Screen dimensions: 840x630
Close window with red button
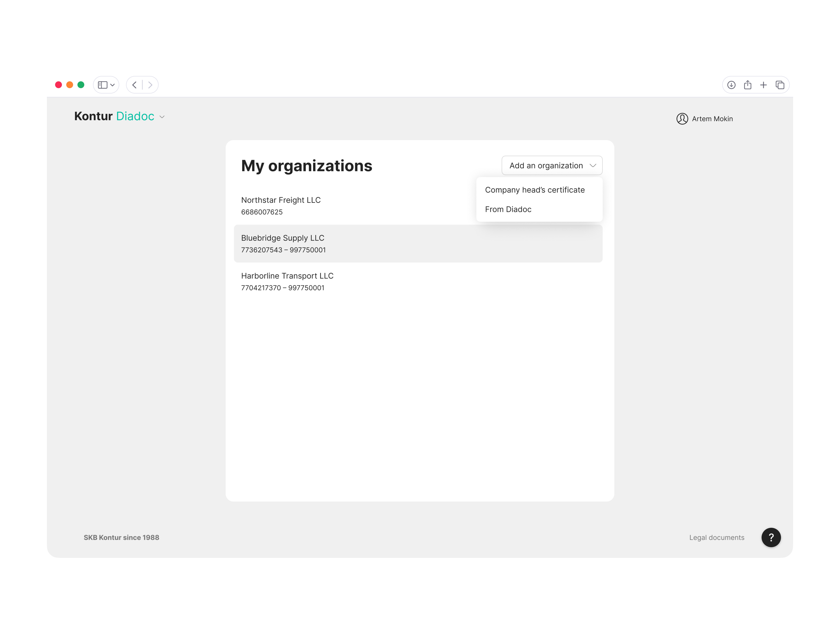59,85
